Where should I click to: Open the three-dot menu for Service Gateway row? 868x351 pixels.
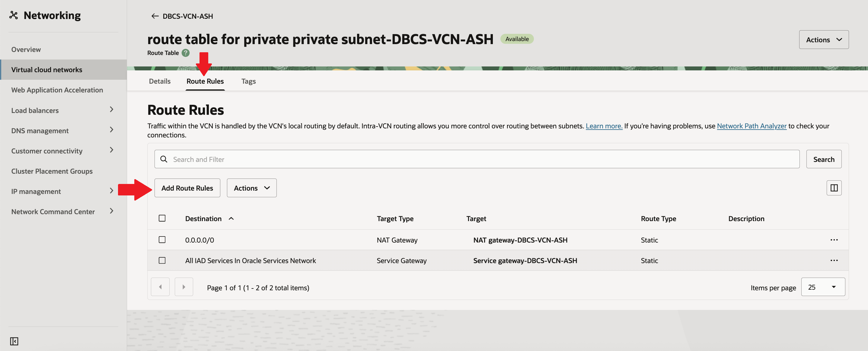834,261
